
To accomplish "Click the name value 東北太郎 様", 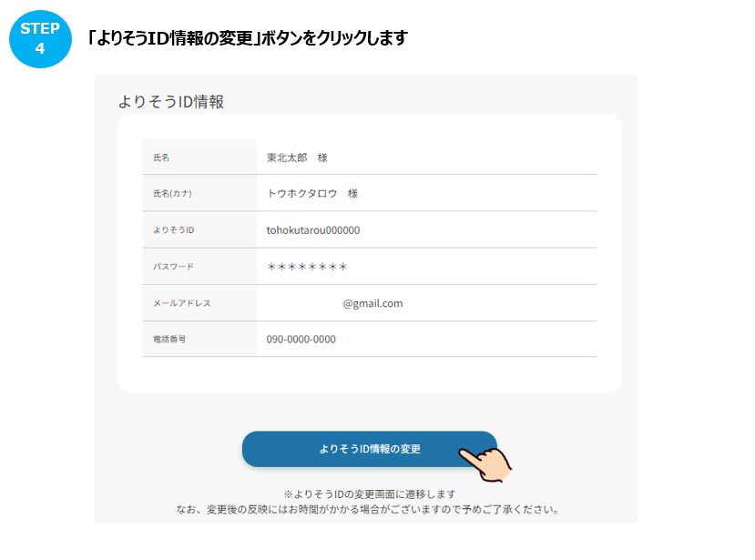I will (295, 157).
